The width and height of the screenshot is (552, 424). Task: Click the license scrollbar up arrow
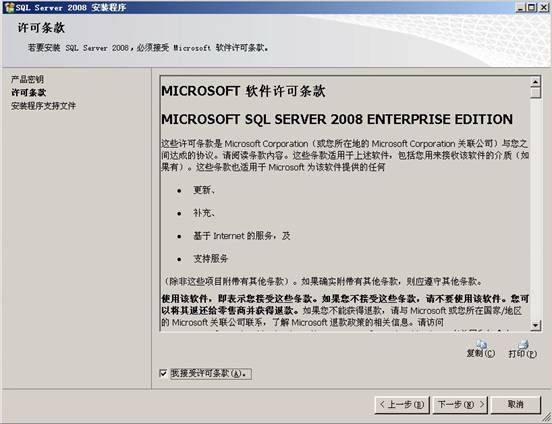(535, 82)
